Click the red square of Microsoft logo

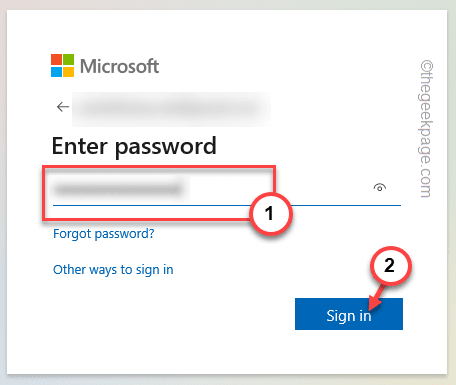point(56,59)
